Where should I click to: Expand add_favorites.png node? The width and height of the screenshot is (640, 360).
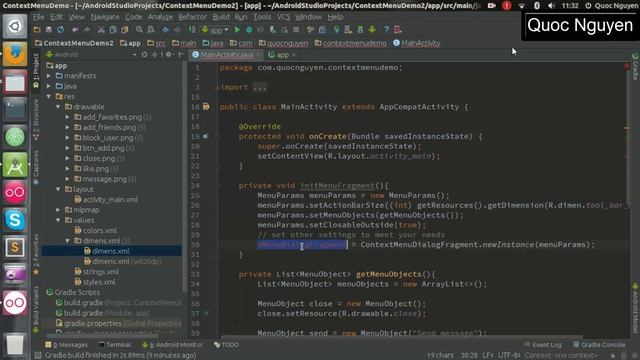pyautogui.click(x=68, y=117)
